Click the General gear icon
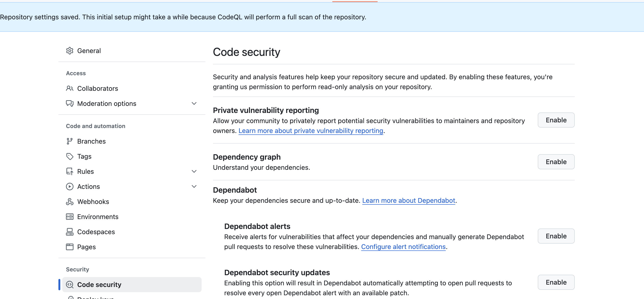This screenshot has height=299, width=644. pyautogui.click(x=69, y=51)
